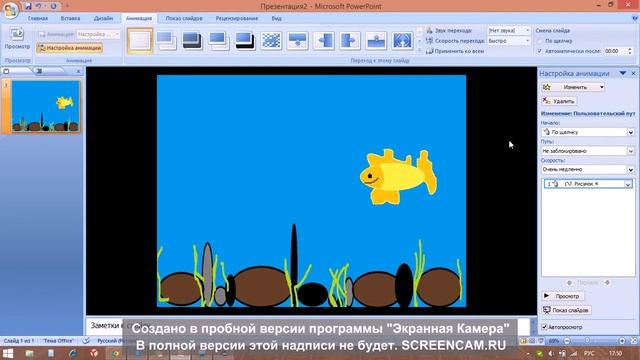Click the spell check status icon

(x=86, y=340)
